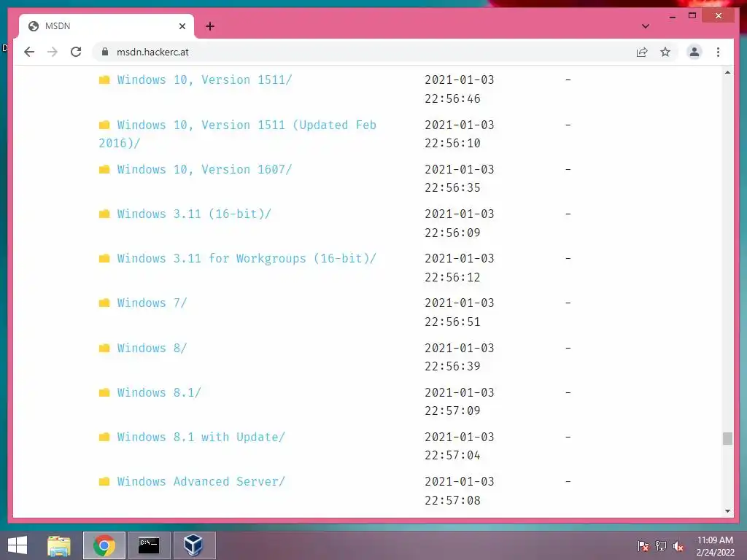Click the muted volume tray icon
Screen dimensions: 747x560
pyautogui.click(x=678, y=545)
